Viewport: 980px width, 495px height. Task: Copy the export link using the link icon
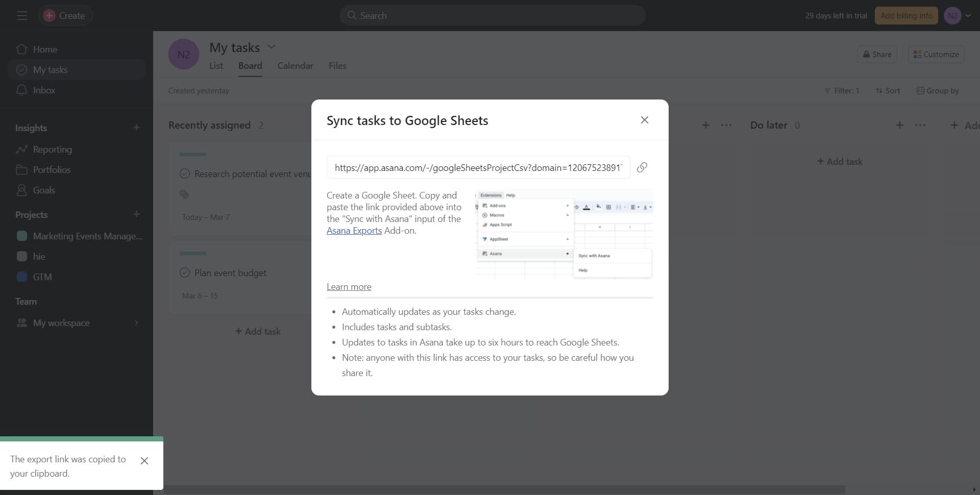click(x=642, y=167)
